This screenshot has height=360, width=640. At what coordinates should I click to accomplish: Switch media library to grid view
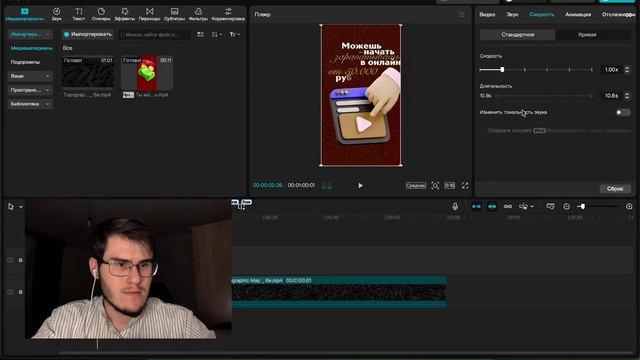pos(200,35)
